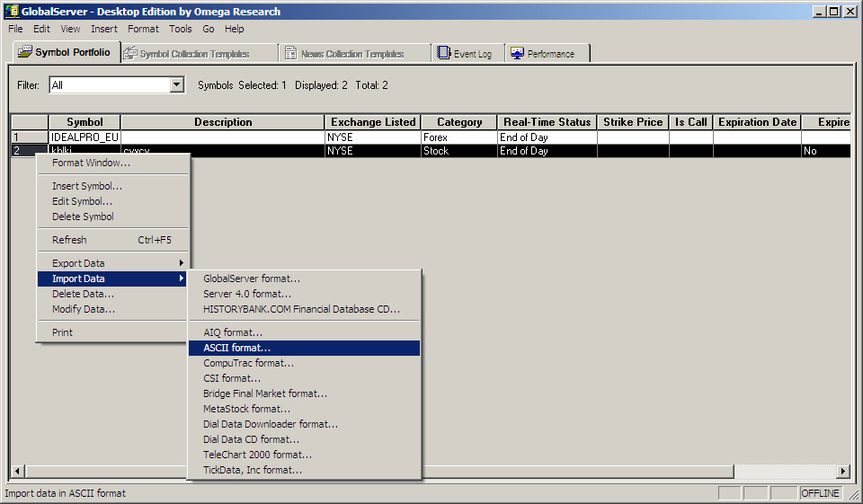This screenshot has width=863, height=504.
Task: Select AIQ format import option
Action: coord(305,332)
